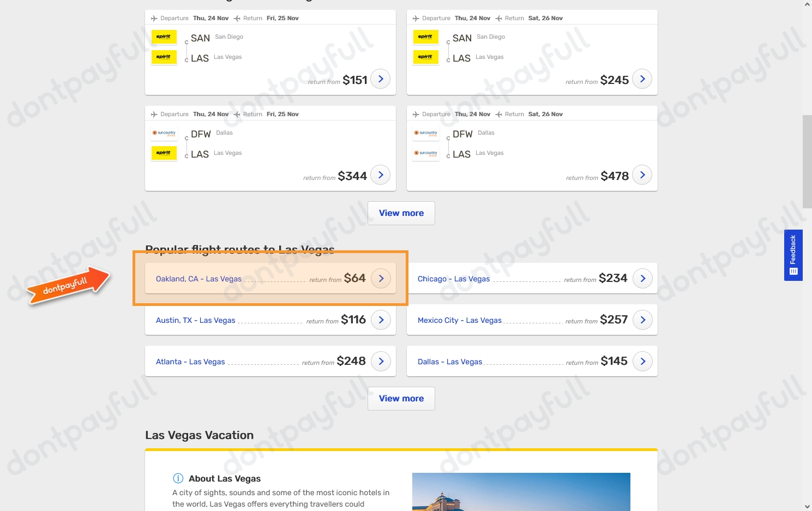Click the Sun Country logo on the $478 Dallas card

click(425, 133)
